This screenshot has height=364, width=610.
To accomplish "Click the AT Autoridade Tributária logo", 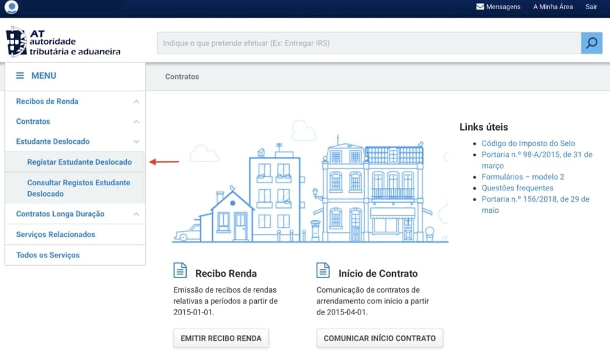I will [x=63, y=42].
